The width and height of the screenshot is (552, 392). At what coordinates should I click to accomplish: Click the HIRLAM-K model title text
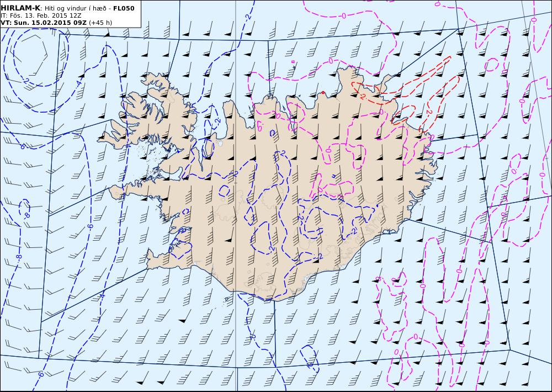click(x=20, y=8)
